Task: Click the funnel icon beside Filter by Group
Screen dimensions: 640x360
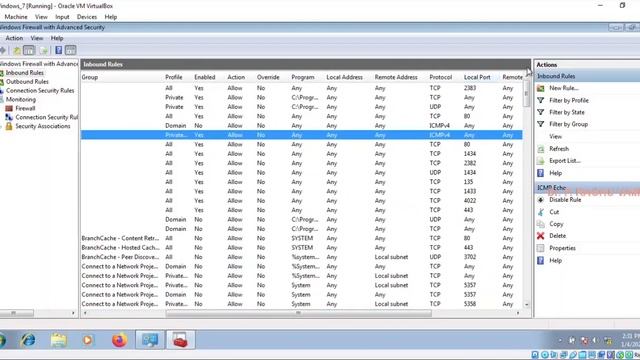Action: (541, 124)
